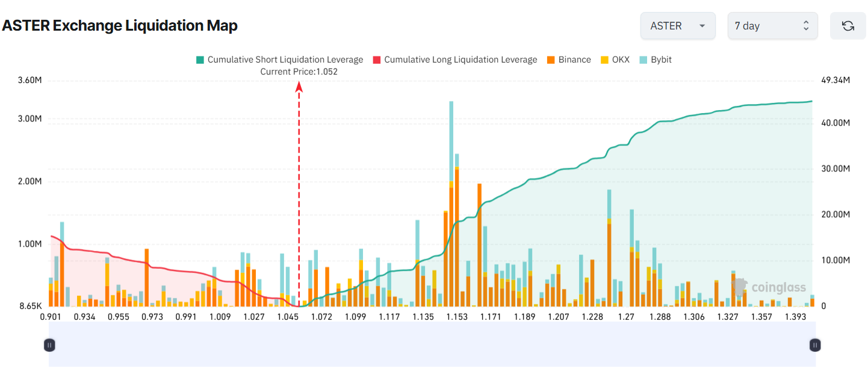Click the tallest liquidation bar near 1.153

coord(450,180)
